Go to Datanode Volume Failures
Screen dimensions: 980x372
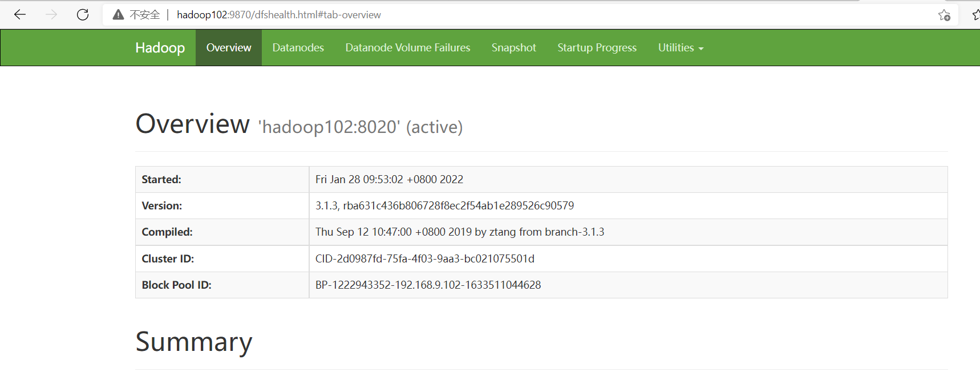click(x=407, y=48)
